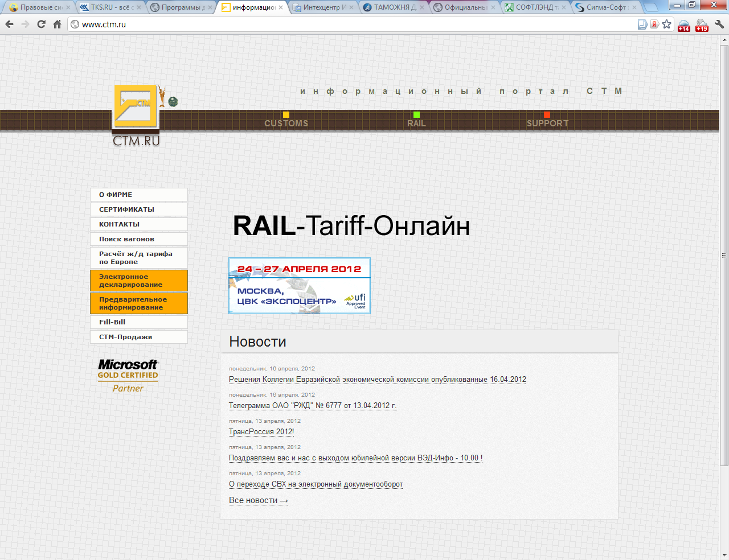Open the browser home page icon
The height and width of the screenshot is (560, 729).
[x=57, y=24]
